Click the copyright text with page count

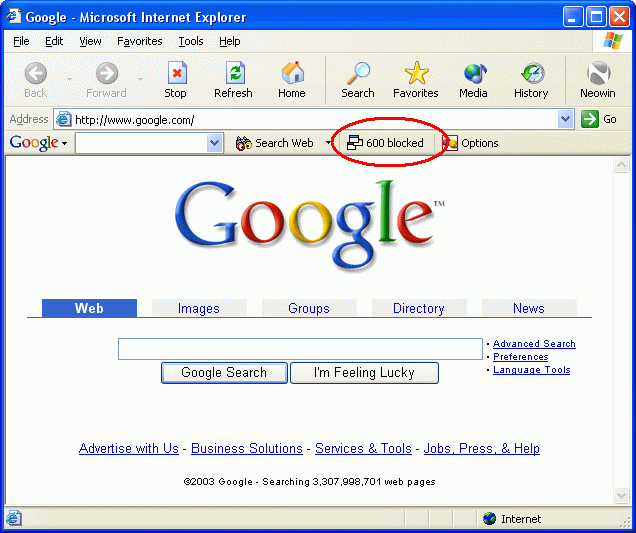[x=309, y=481]
